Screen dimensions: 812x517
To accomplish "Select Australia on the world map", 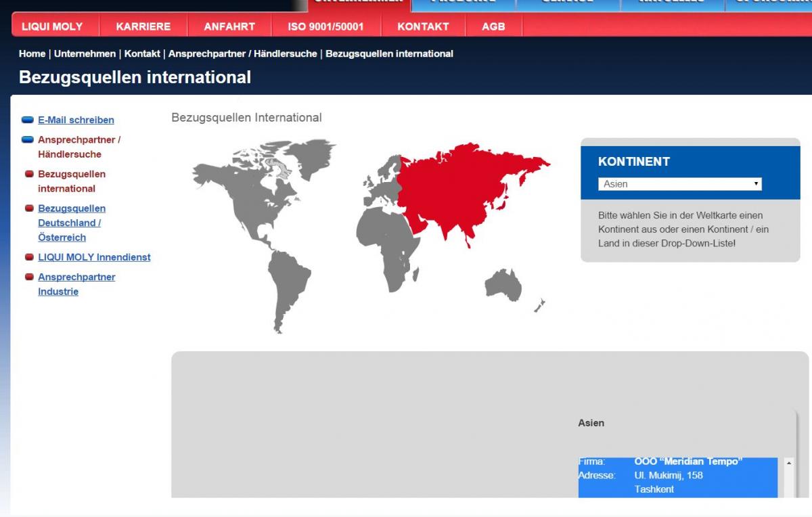I will (504, 284).
